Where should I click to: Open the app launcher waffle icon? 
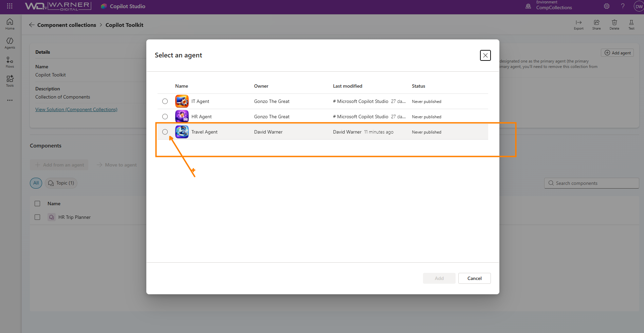pyautogui.click(x=10, y=6)
